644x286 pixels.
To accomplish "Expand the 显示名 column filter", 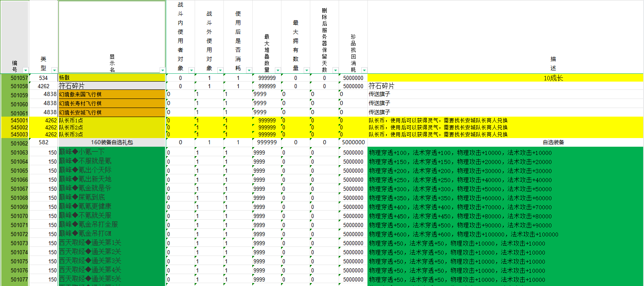I will coord(162,70).
